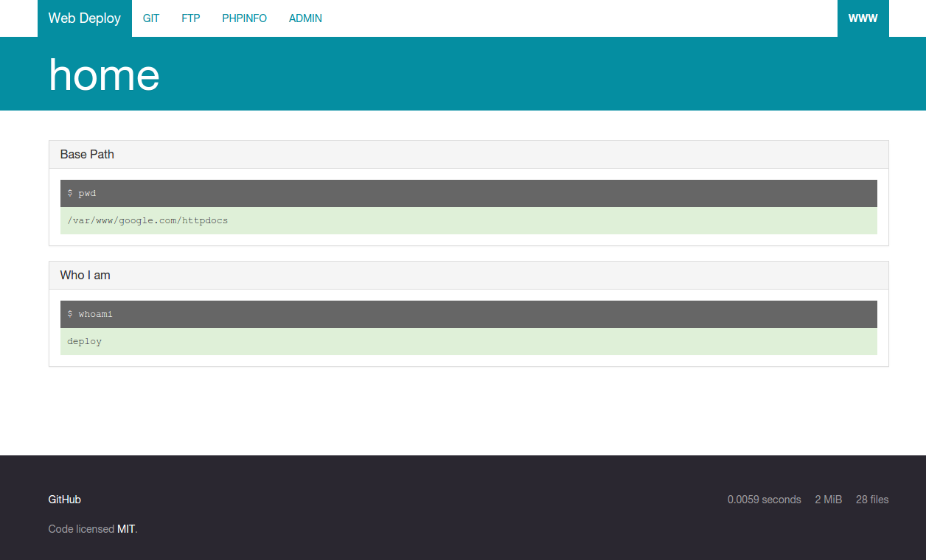This screenshot has width=926, height=560.
Task: Open the ADMIN section
Action: [305, 18]
